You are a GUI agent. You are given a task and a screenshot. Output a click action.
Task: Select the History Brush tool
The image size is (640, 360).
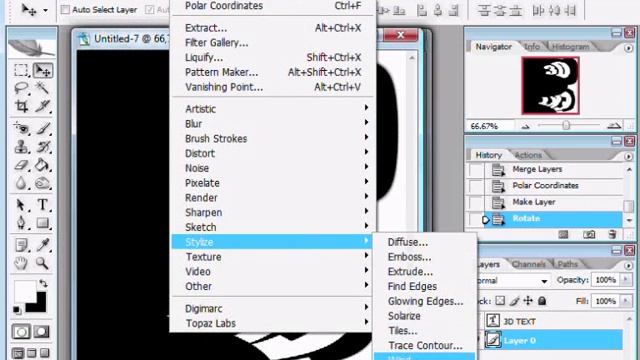click(x=42, y=147)
